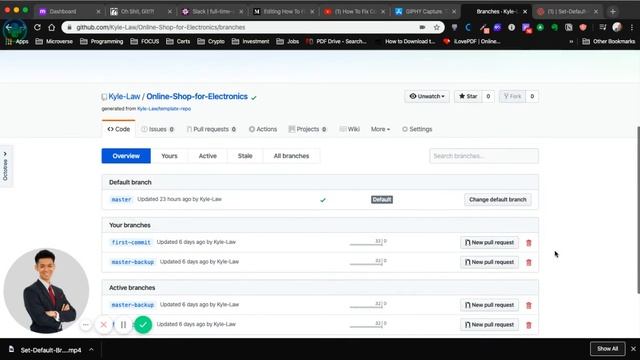Cancel the recording with the red X
Image resolution: width=640 pixels, height=360 pixels.
[104, 325]
